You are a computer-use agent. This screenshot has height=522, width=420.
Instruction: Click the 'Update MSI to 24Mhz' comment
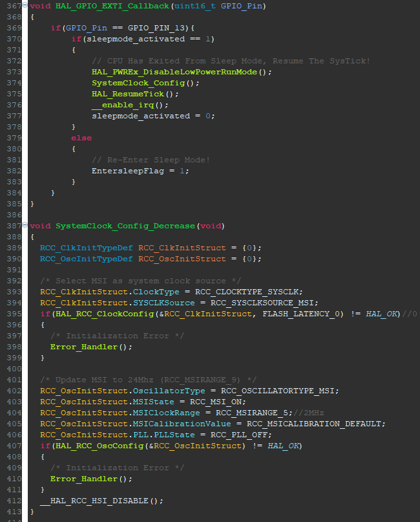point(149,380)
